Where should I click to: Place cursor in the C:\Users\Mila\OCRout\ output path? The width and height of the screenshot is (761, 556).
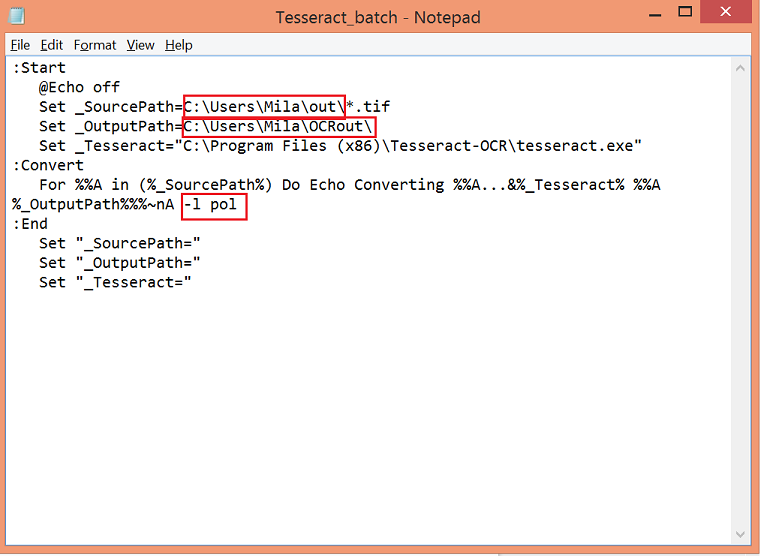pos(278,127)
